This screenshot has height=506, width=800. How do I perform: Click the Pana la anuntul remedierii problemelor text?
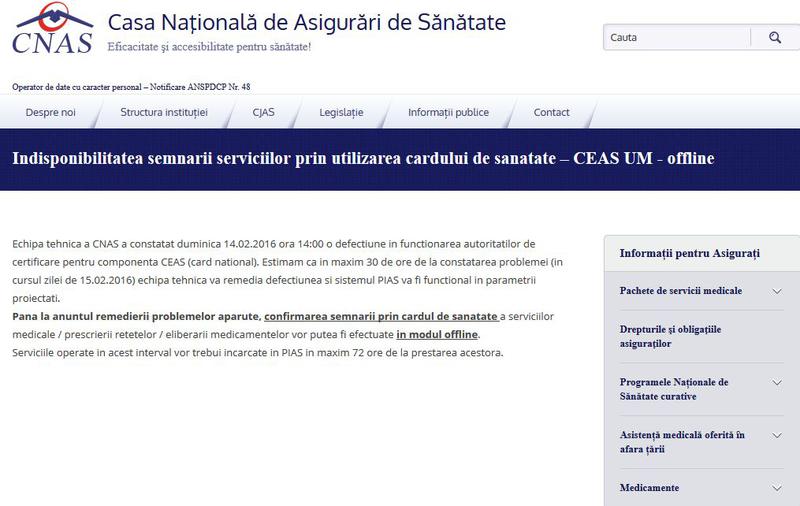137,316
